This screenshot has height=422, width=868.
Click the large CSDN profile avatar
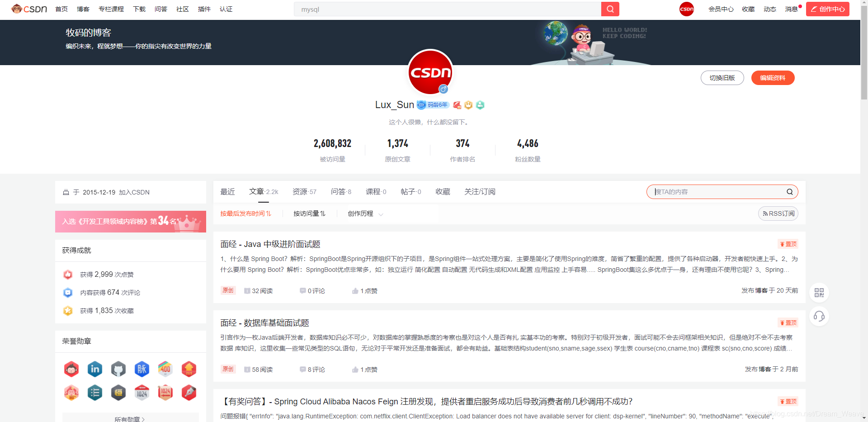430,72
